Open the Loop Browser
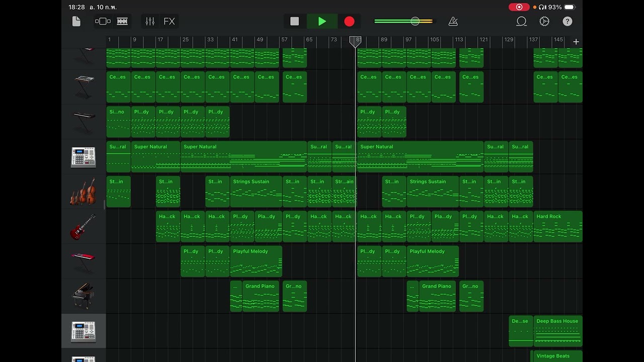 [521, 21]
